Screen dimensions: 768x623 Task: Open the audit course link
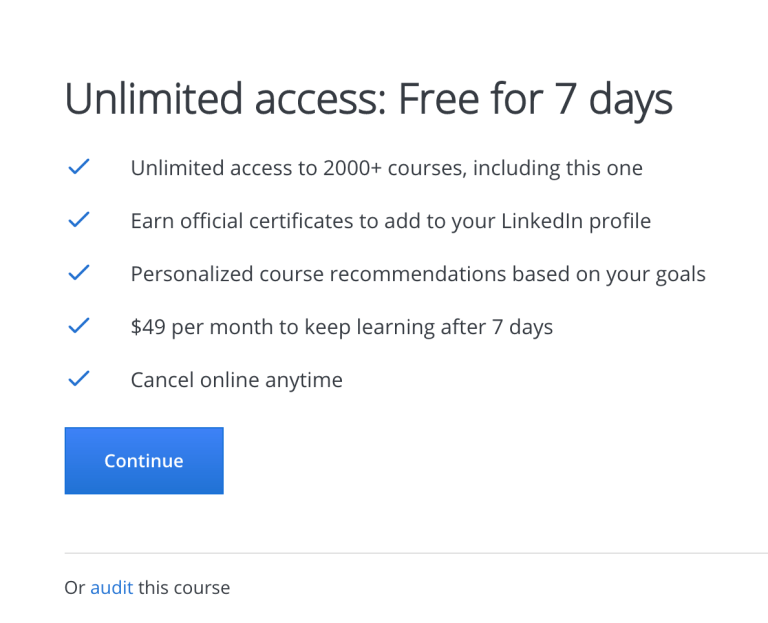[x=111, y=588]
